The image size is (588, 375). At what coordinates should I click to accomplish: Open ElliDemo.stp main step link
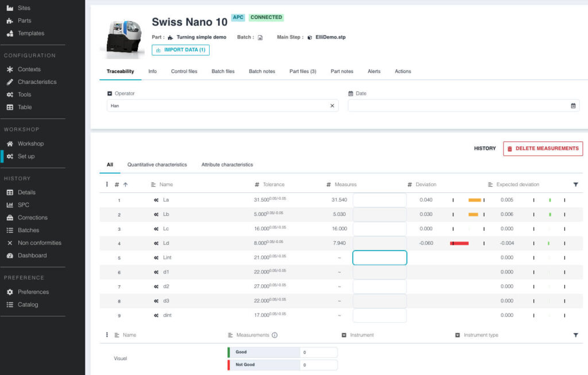pyautogui.click(x=330, y=37)
